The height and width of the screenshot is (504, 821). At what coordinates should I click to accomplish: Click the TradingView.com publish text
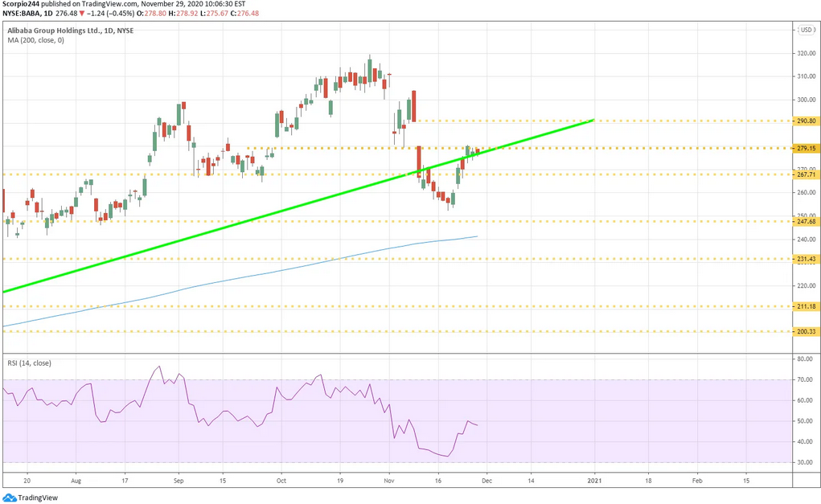tap(109, 4)
